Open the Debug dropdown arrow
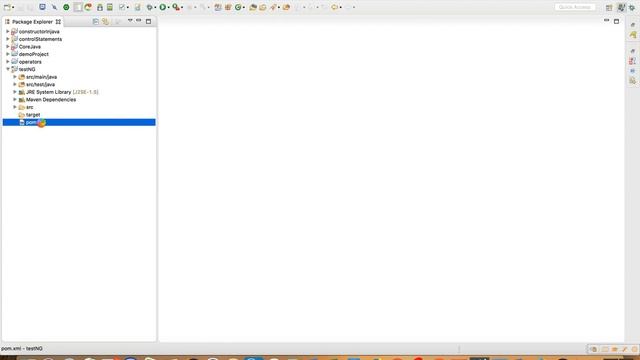Viewport: 640px width, 360px height. (x=155, y=7)
